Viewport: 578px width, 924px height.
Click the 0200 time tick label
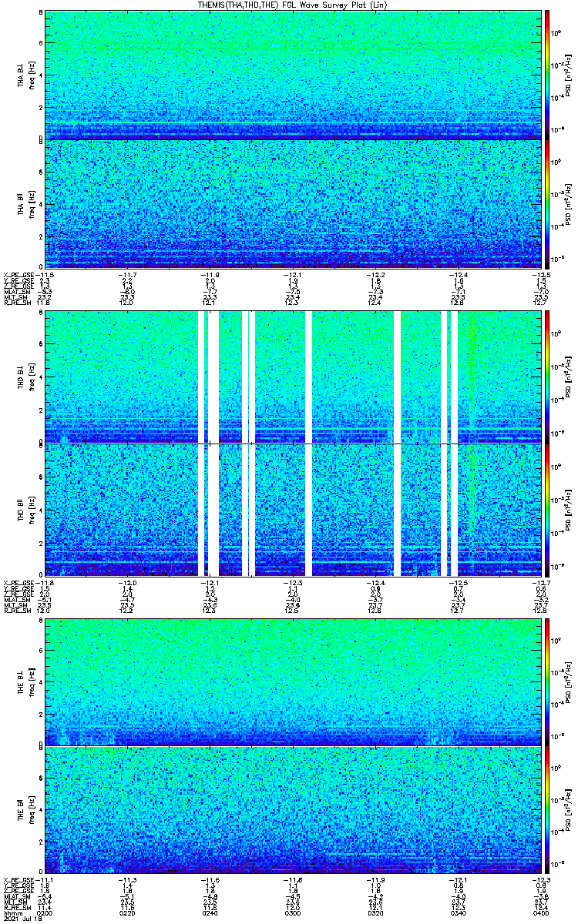point(45,913)
